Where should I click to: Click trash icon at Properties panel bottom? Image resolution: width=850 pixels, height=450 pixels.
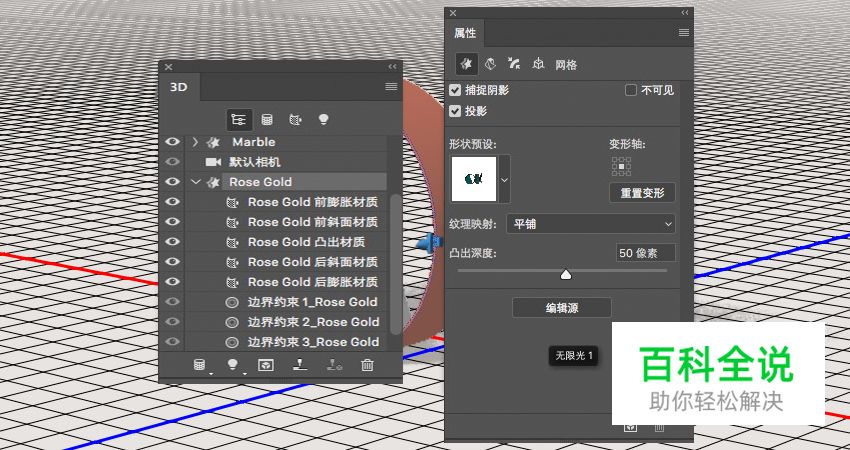(x=659, y=428)
